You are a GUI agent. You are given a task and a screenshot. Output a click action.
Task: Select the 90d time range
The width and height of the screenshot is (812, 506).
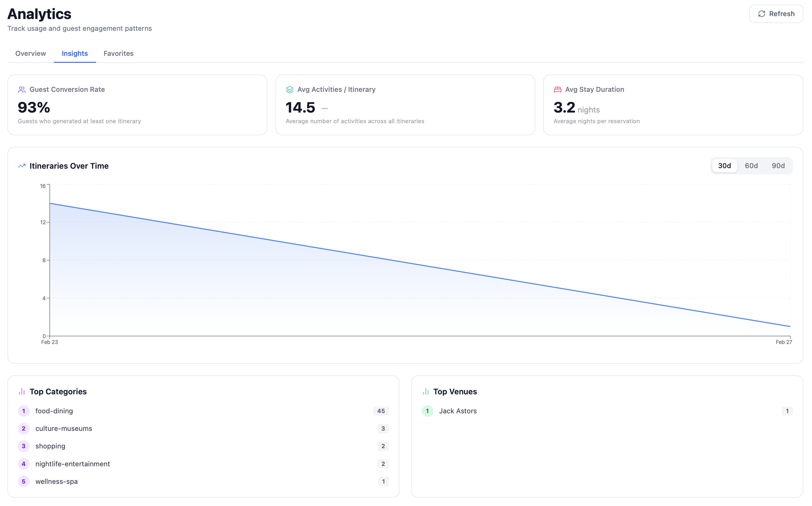click(779, 165)
